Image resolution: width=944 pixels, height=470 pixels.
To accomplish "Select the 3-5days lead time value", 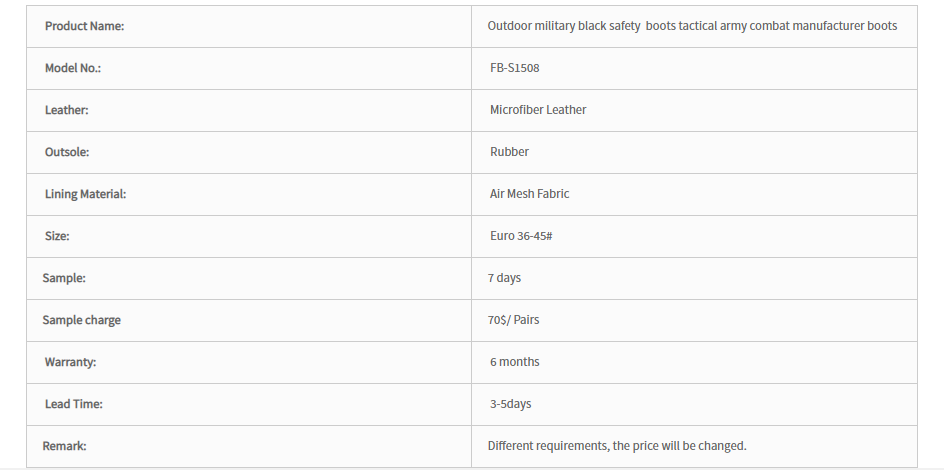I will click(x=511, y=404).
